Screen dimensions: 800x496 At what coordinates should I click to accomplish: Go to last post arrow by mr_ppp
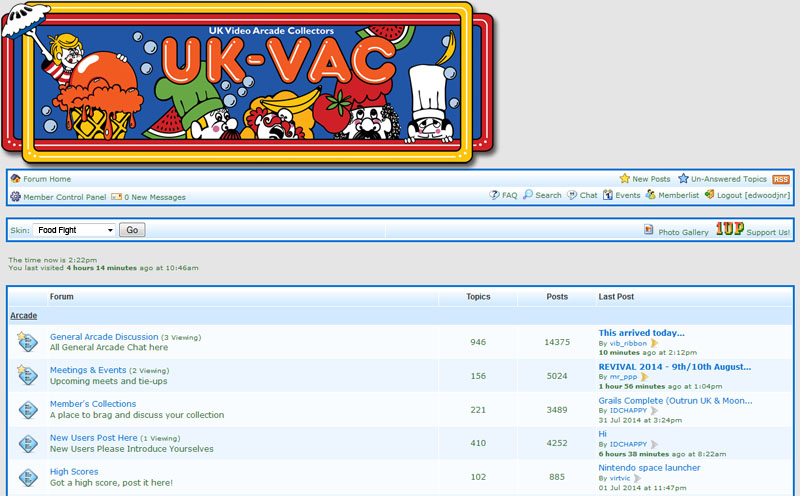click(x=644, y=377)
